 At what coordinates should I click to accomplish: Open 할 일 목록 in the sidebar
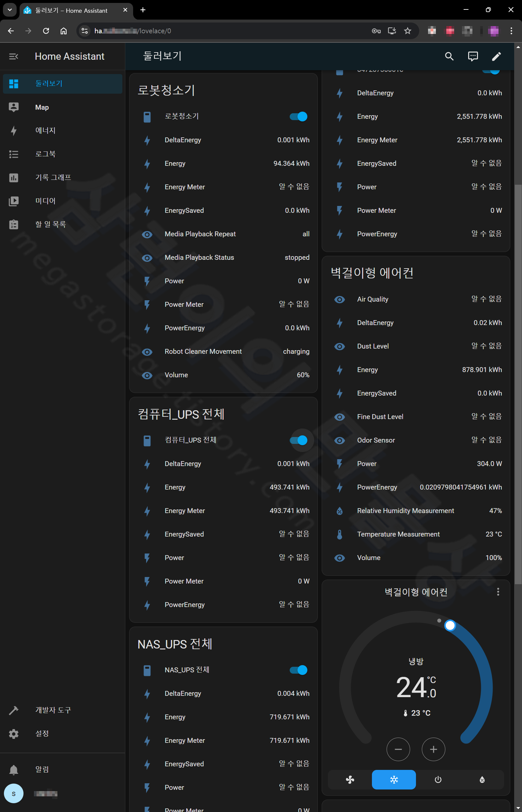63,225
